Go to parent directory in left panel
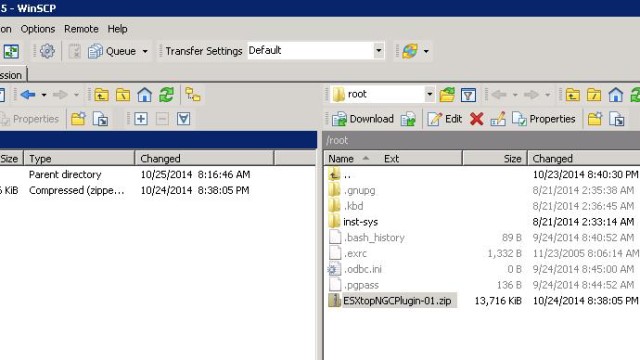Image resolution: width=640 pixels, height=360 pixels. [102, 95]
